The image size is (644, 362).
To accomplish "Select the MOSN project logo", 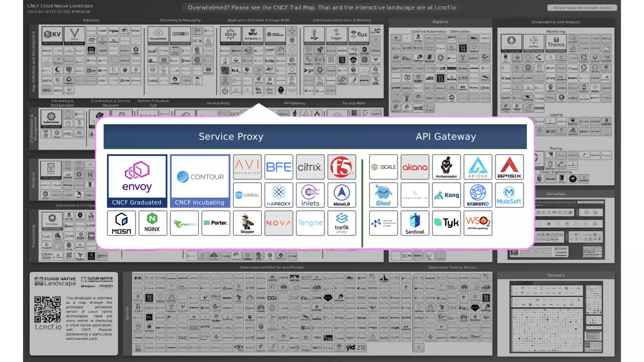I will pos(121,223).
